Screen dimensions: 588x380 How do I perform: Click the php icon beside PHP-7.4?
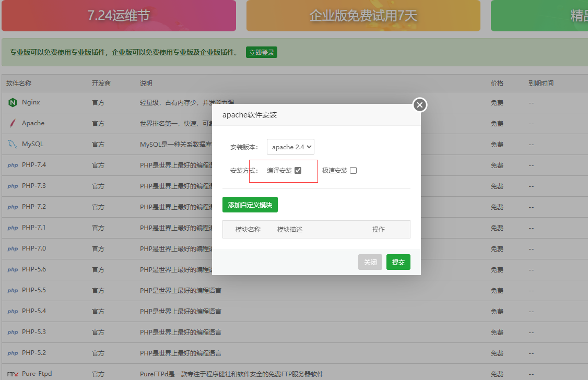13,165
